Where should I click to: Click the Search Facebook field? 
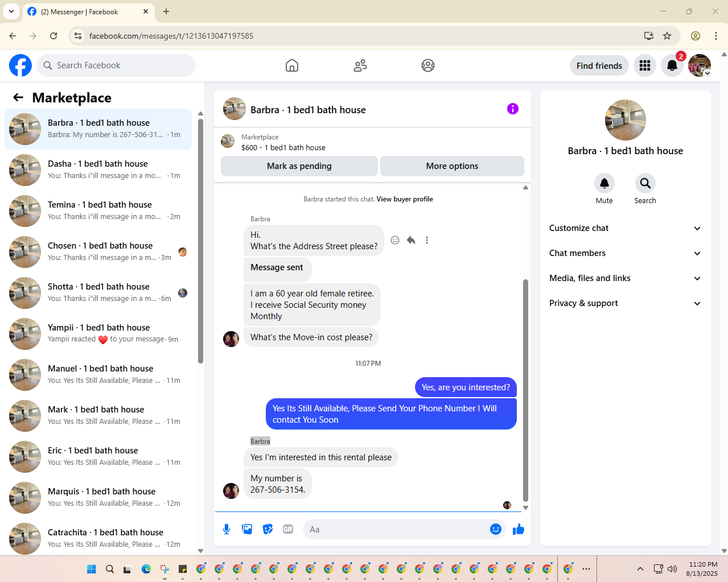pos(116,65)
